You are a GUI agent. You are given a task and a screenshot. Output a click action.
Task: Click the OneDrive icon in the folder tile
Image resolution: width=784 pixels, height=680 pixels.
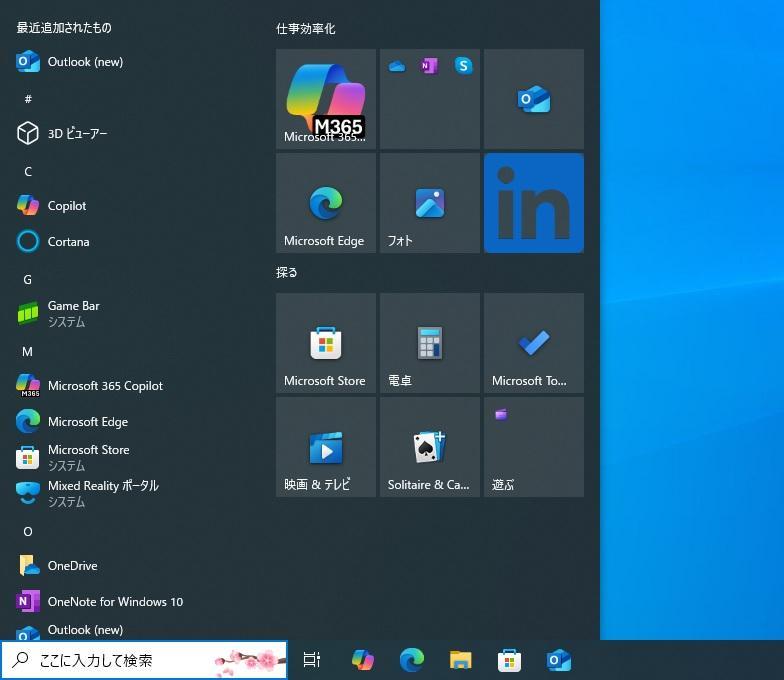(397, 66)
